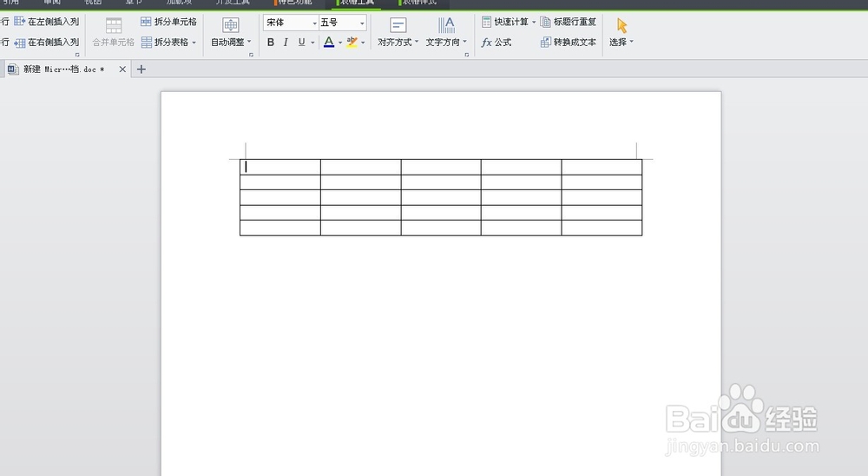The image size is (868, 476).
Task: Click the table's top-left cell
Action: [x=280, y=167]
